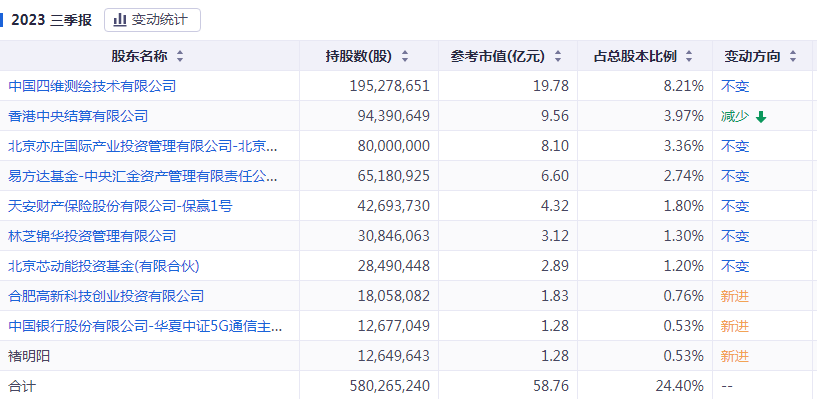Select the 2023 三季报 heading

(51, 20)
